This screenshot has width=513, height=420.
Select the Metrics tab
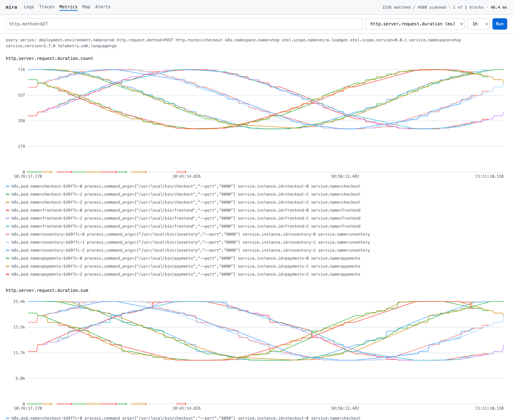click(x=68, y=7)
